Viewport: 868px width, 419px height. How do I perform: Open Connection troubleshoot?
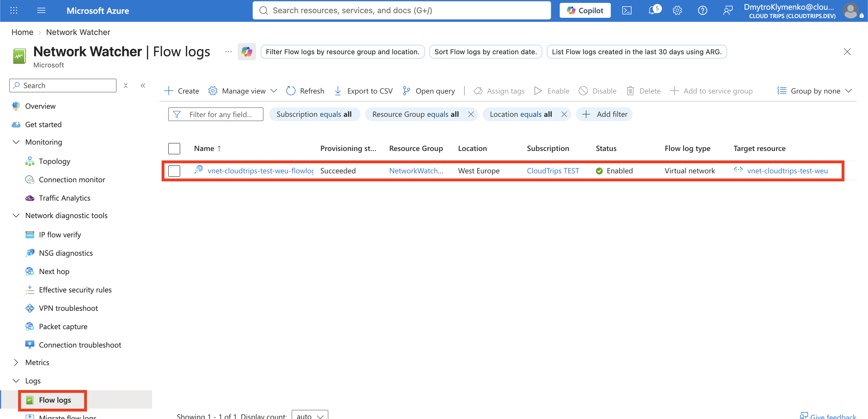pos(80,345)
